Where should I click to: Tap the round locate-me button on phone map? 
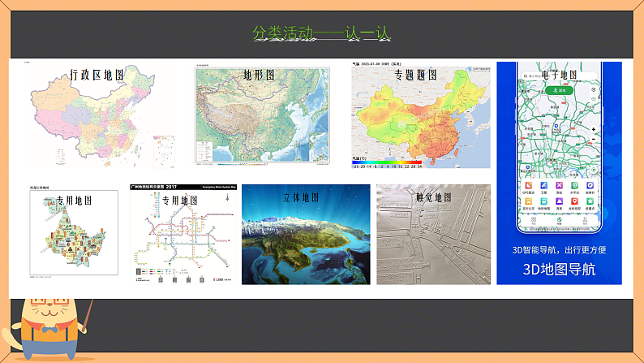click(594, 171)
